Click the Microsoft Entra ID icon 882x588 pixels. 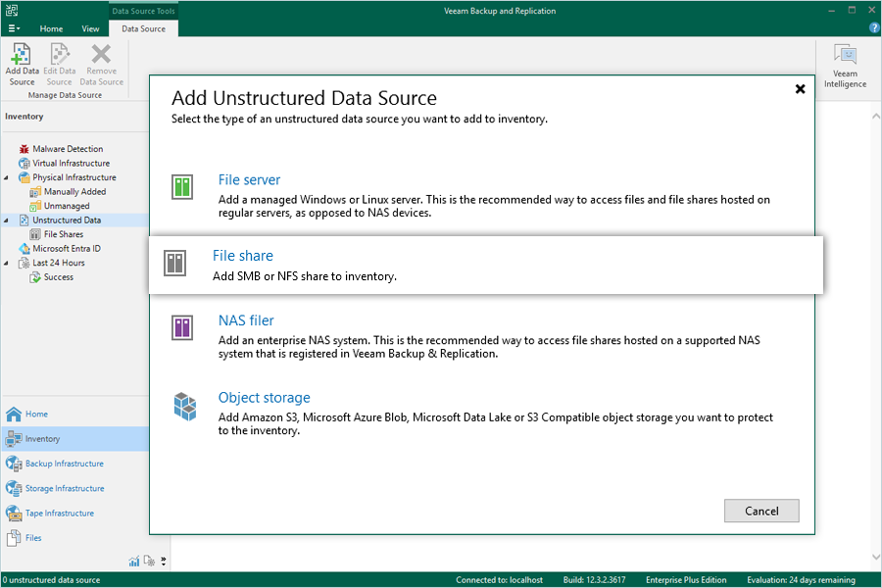24,249
